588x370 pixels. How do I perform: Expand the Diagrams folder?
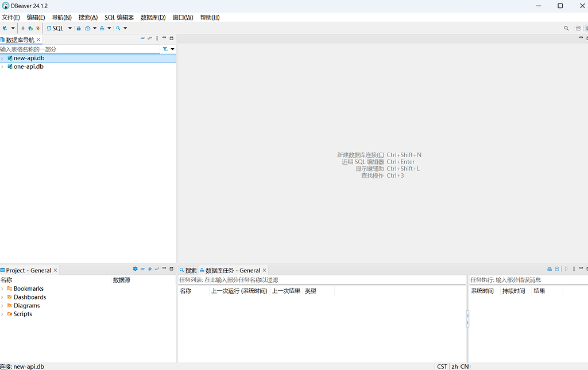click(x=2, y=306)
